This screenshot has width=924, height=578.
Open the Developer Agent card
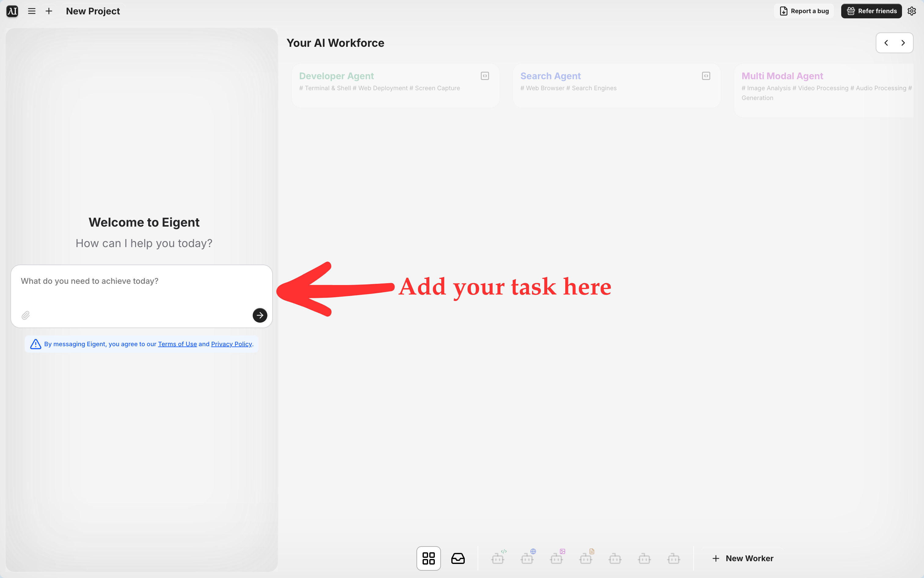tap(395, 86)
